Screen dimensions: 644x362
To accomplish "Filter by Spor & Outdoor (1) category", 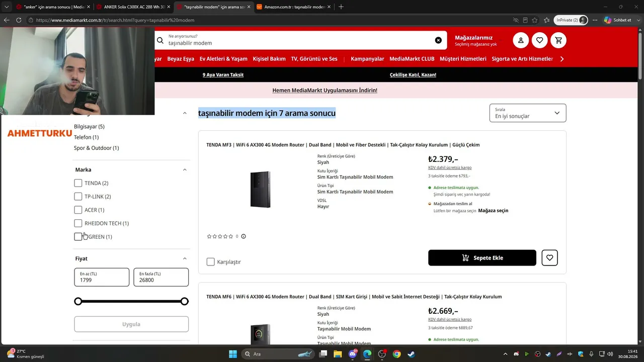I will coord(96,148).
